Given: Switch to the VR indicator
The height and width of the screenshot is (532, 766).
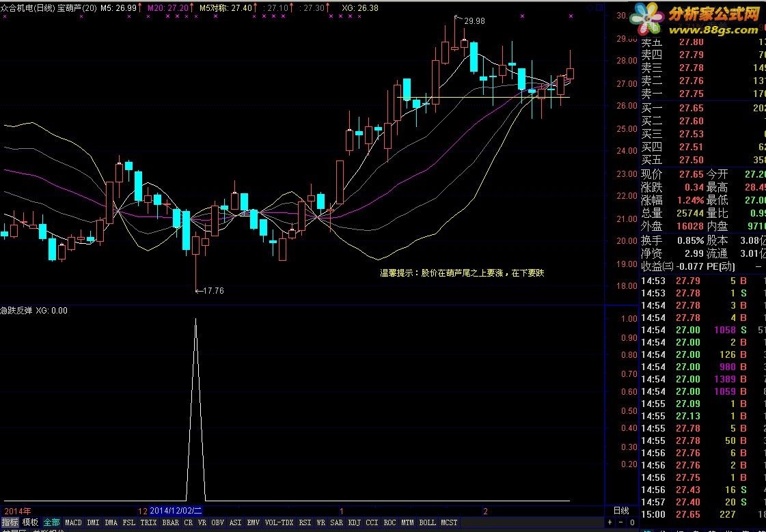Looking at the screenshot, I should click(202, 522).
